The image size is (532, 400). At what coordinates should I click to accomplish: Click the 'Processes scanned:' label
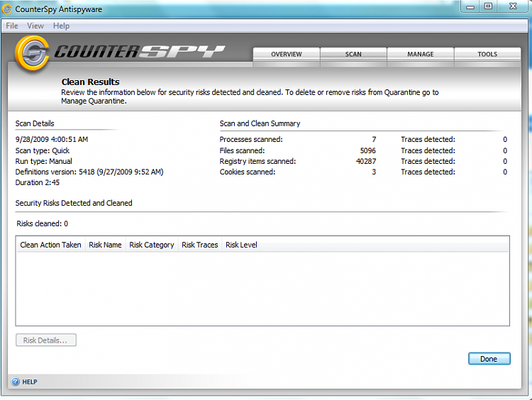[x=251, y=140]
